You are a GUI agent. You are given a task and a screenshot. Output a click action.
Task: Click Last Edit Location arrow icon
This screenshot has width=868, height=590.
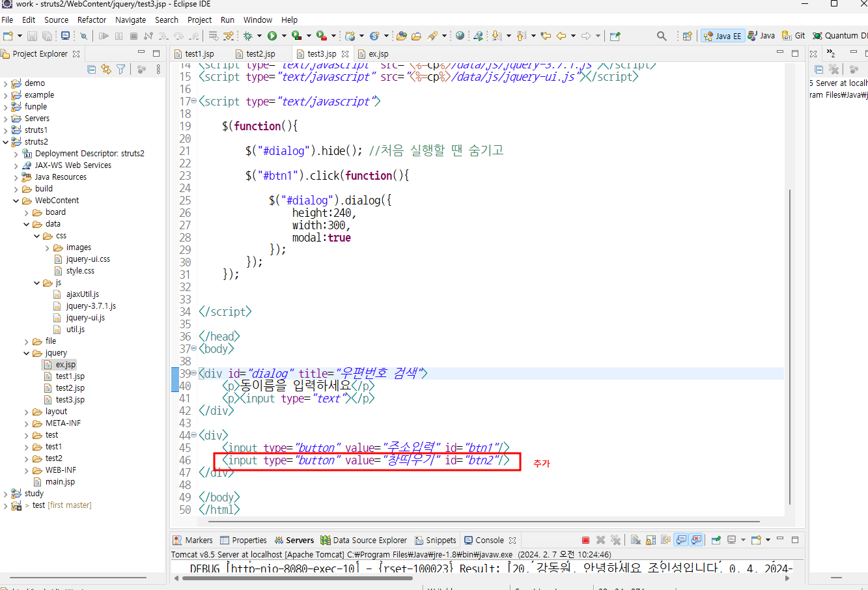(x=546, y=36)
